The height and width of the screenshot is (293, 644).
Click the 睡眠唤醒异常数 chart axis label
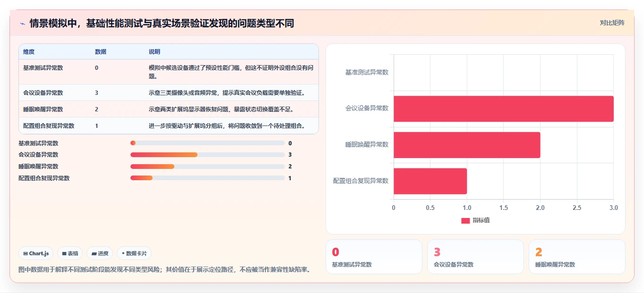click(367, 144)
